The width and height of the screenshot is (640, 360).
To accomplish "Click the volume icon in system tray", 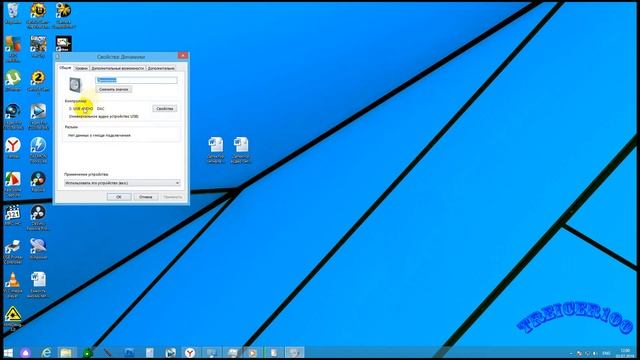I will point(596,353).
